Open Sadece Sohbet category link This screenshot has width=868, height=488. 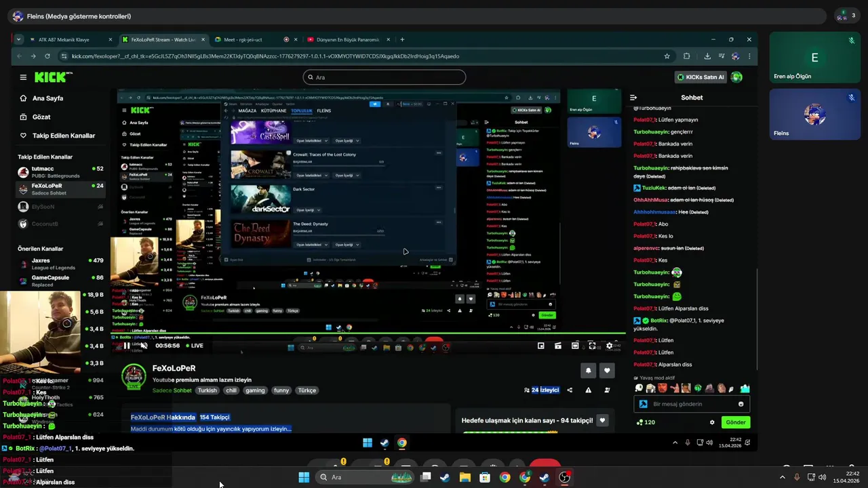(172, 390)
